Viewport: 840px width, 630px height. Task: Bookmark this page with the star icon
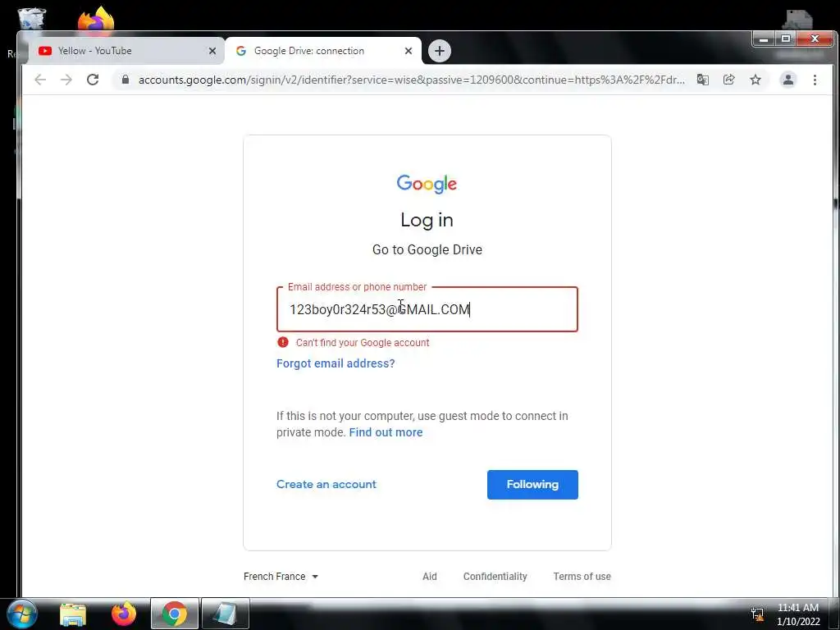(756, 80)
